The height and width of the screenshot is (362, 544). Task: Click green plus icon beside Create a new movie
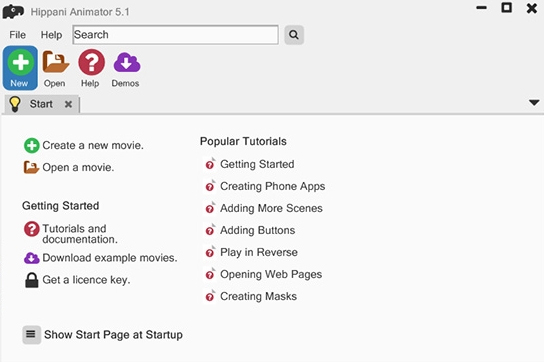[32, 145]
